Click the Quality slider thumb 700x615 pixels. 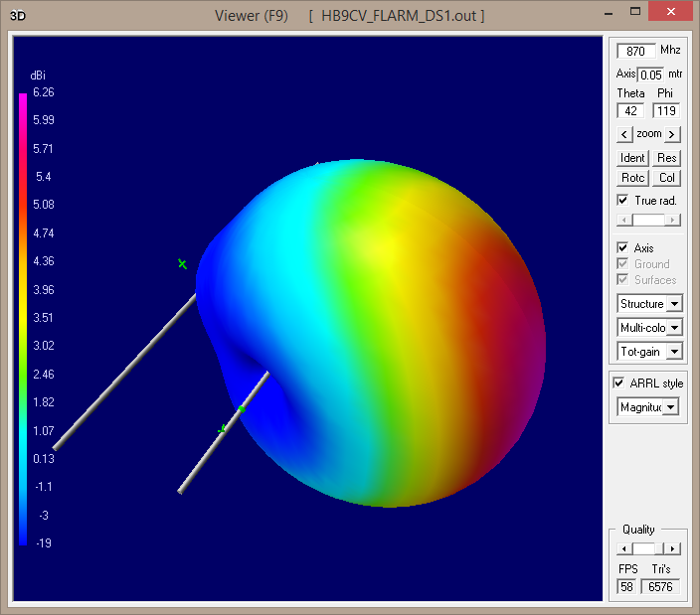pyautogui.click(x=644, y=548)
